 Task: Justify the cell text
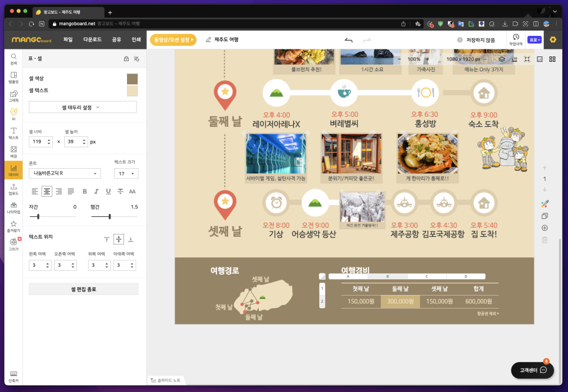click(71, 192)
